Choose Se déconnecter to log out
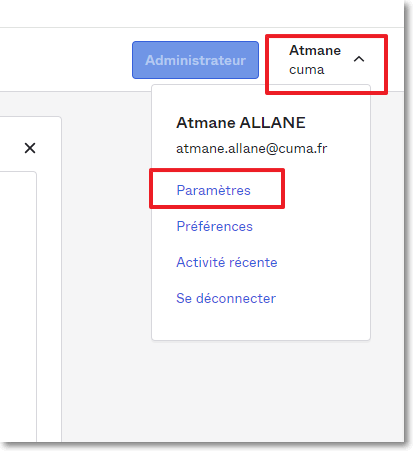Screen dimensions: 413x451 pyautogui.click(x=226, y=298)
